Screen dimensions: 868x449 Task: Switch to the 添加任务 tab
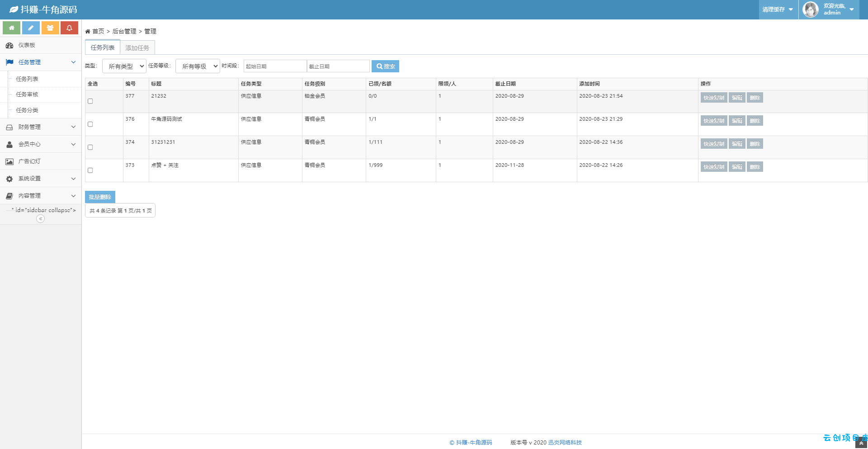tap(137, 48)
